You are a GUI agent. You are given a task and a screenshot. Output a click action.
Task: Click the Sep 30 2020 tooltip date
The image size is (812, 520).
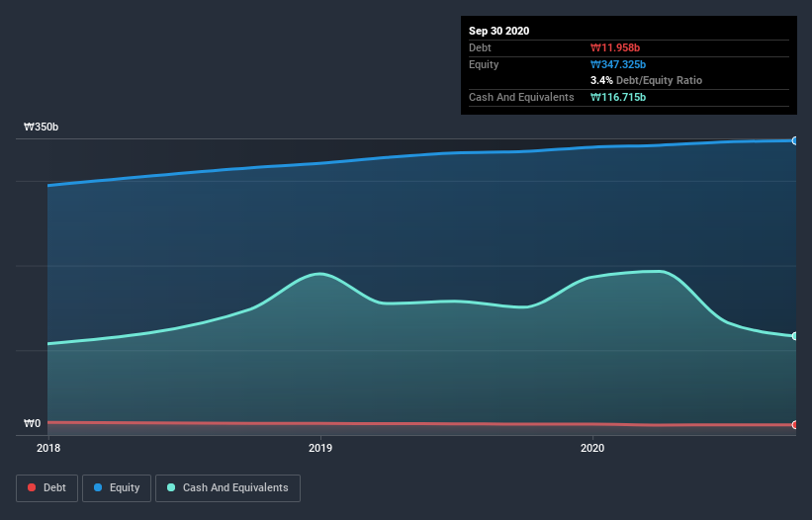(498, 31)
